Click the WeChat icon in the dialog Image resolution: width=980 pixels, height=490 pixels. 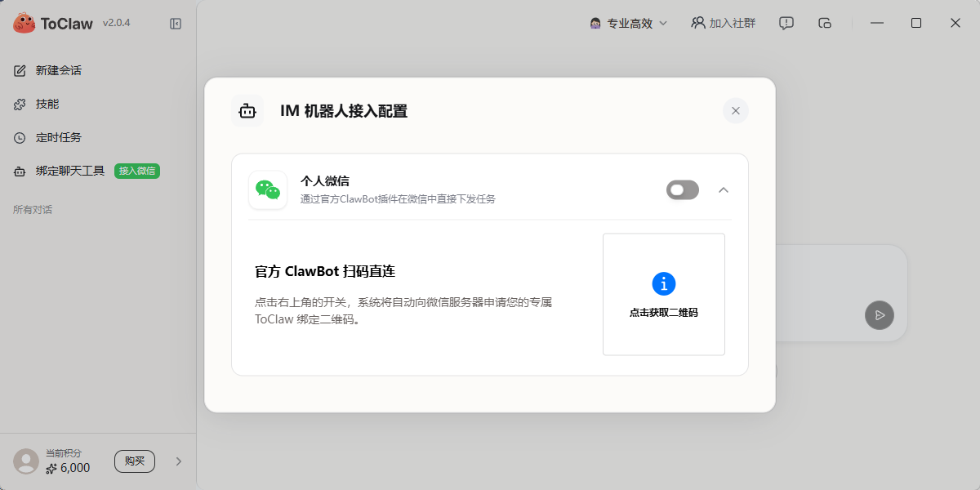coord(268,189)
